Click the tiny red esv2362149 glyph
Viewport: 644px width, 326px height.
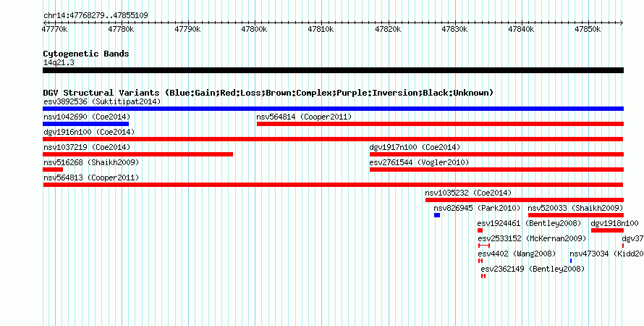[483, 276]
